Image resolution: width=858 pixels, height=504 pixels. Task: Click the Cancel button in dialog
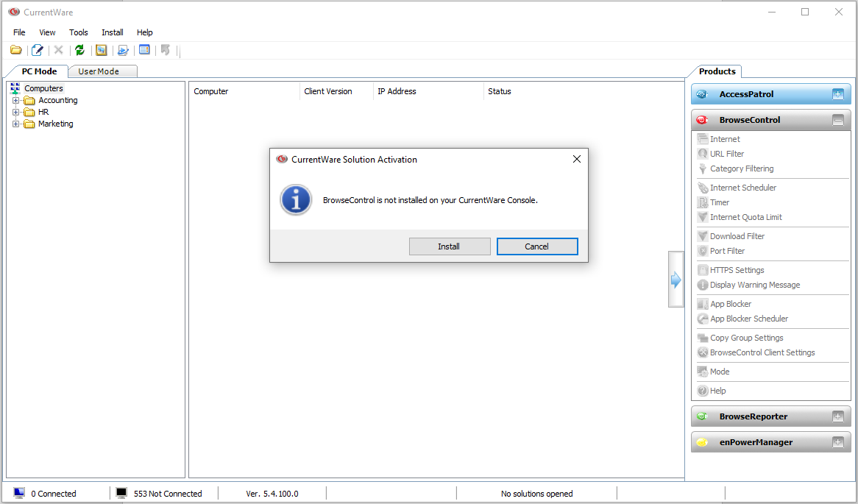(x=536, y=246)
